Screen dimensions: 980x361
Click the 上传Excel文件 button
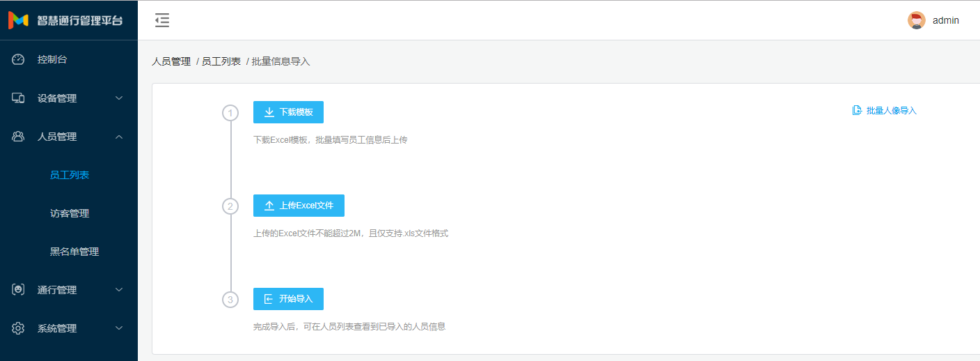(x=299, y=206)
